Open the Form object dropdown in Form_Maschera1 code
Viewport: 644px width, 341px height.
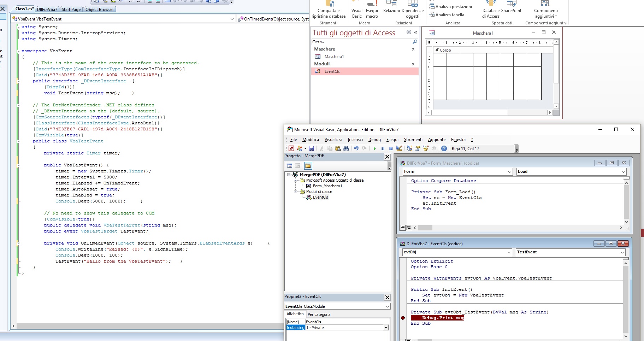pyautogui.click(x=509, y=172)
